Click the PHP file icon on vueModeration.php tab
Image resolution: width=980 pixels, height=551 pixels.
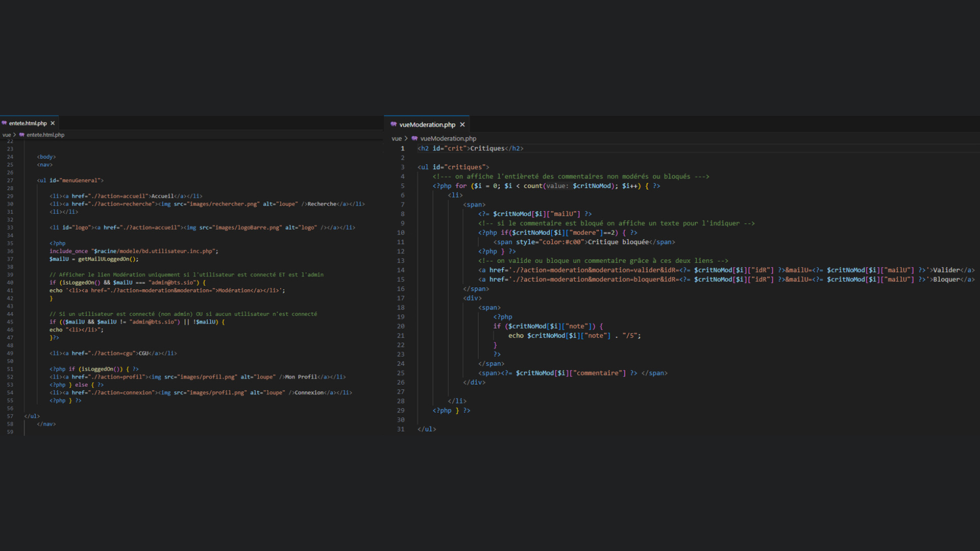394,124
